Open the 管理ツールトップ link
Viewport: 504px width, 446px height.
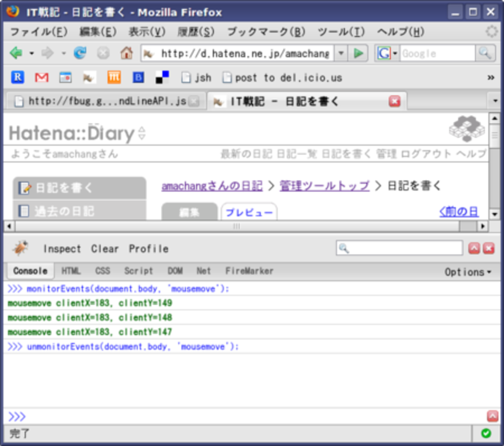point(324,186)
